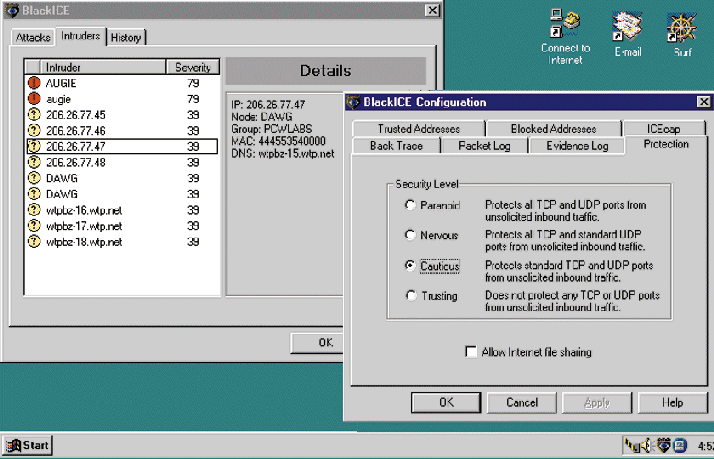Click the red alert icon beside lowercase augie
Viewport: 714px width, 459px height.
[34, 99]
